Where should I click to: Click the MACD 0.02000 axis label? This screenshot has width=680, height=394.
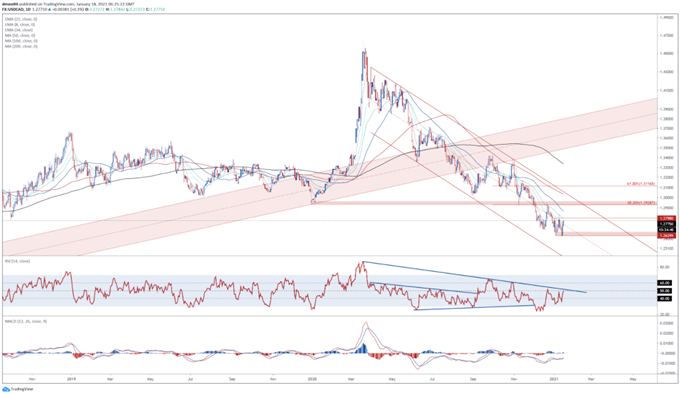click(x=666, y=333)
